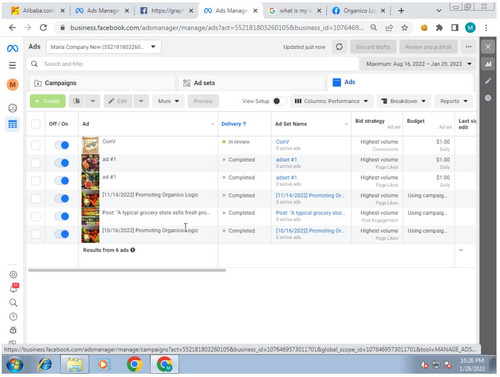
Task: Launch Internet Explorer from taskbar
Action: pos(45,364)
